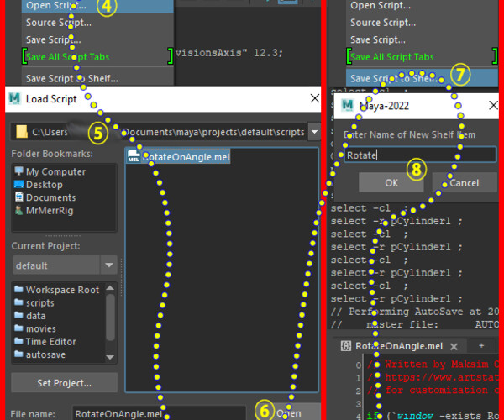Open Documents bookmark
This screenshot has height=420, width=504.
pyautogui.click(x=50, y=197)
